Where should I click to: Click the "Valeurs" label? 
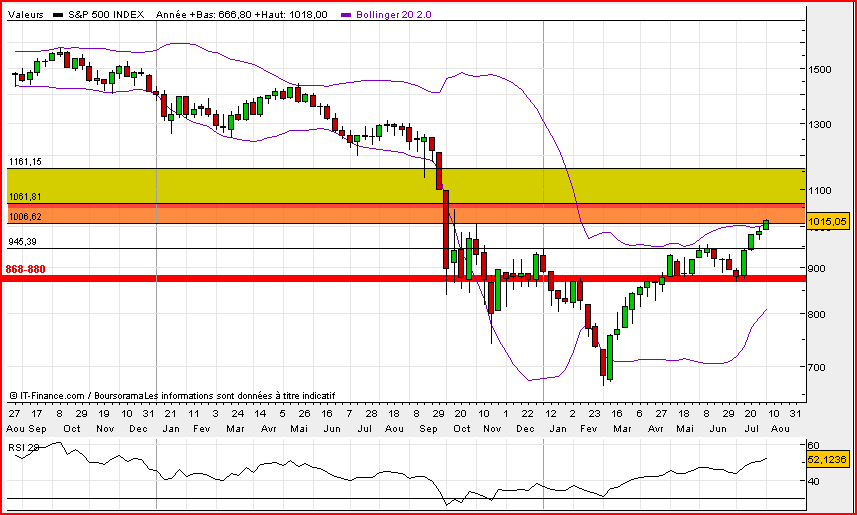coord(26,15)
